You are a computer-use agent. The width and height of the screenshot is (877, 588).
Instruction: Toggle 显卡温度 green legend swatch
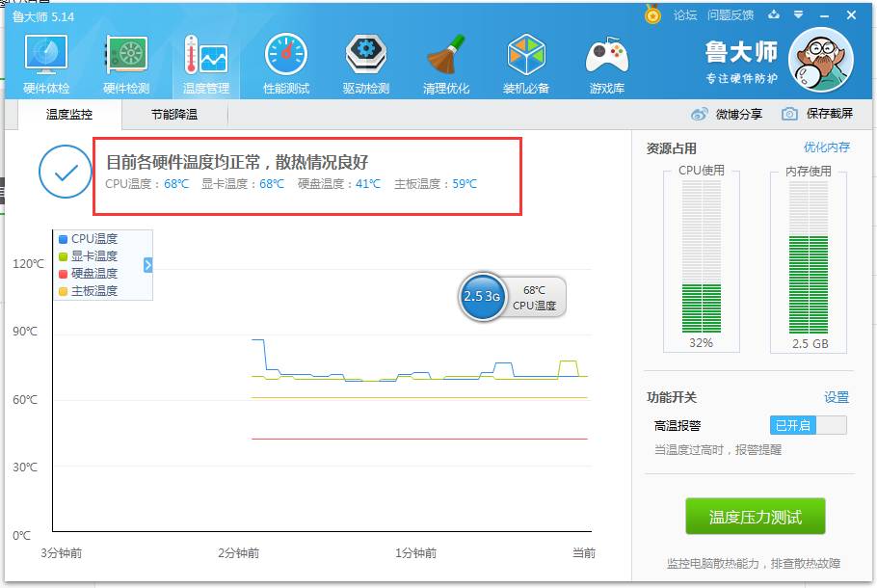click(64, 256)
